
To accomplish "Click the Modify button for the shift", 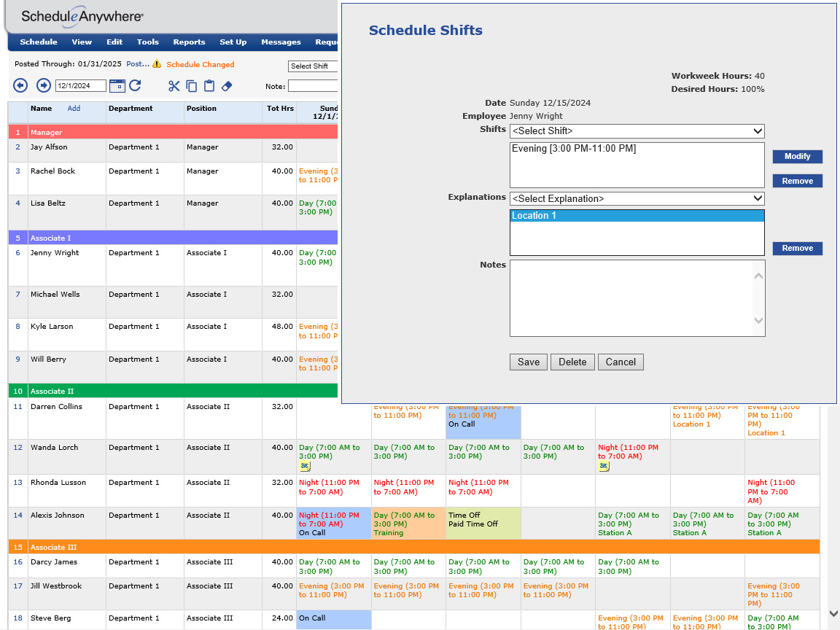I will pos(797,157).
